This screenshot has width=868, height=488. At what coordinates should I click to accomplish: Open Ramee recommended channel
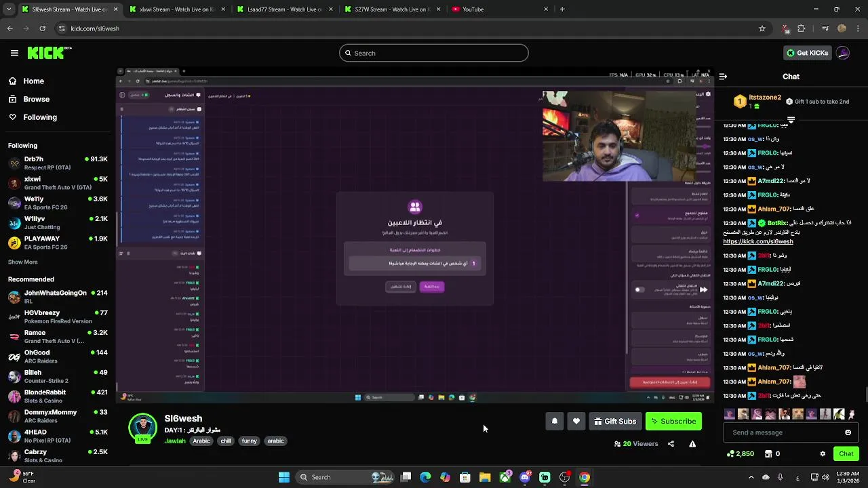[x=58, y=337]
